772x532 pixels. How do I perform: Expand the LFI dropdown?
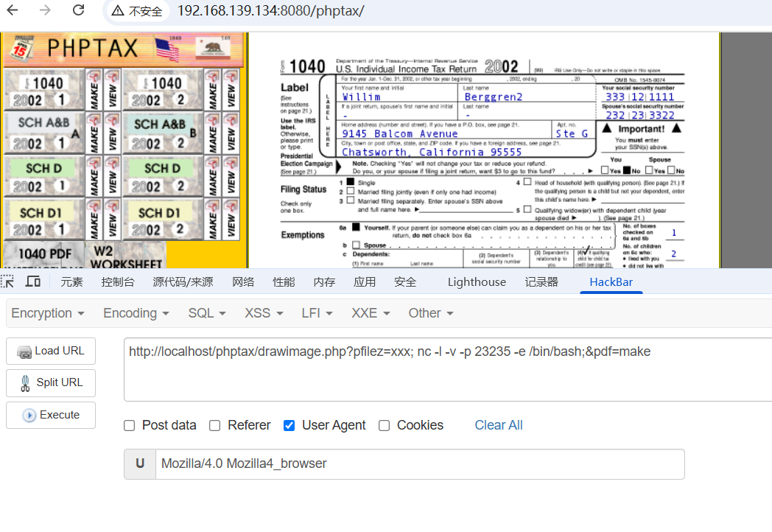click(x=317, y=313)
